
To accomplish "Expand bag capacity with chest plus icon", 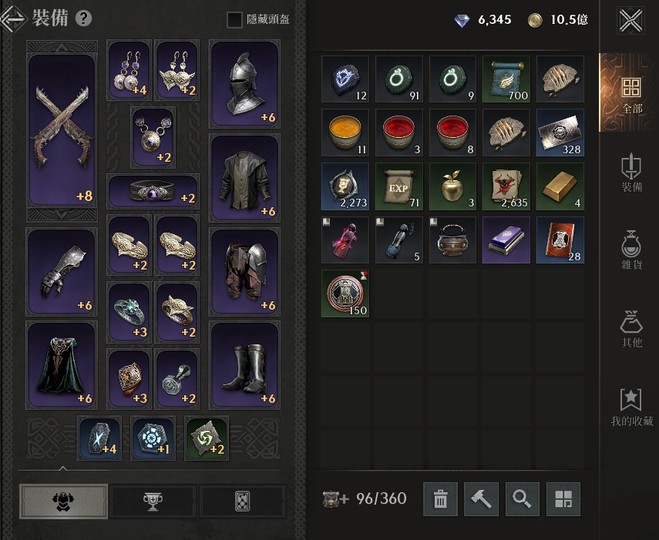I will (335, 499).
